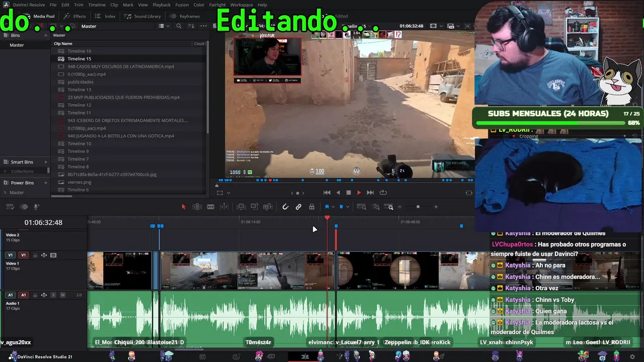Click the Detail Zoom icon
Viewport: 644px width, 362px height.
(x=376, y=207)
